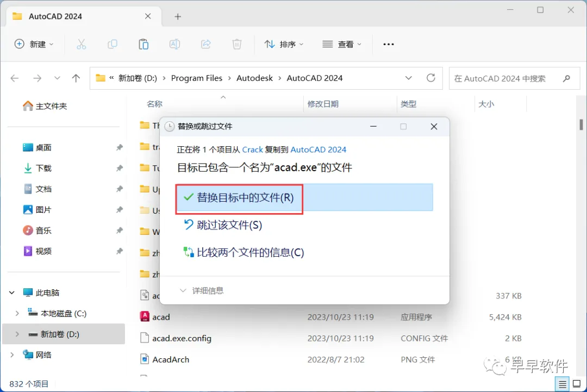The image size is (587, 392).
Task: Click the Delete trash icon
Action: tap(236, 44)
